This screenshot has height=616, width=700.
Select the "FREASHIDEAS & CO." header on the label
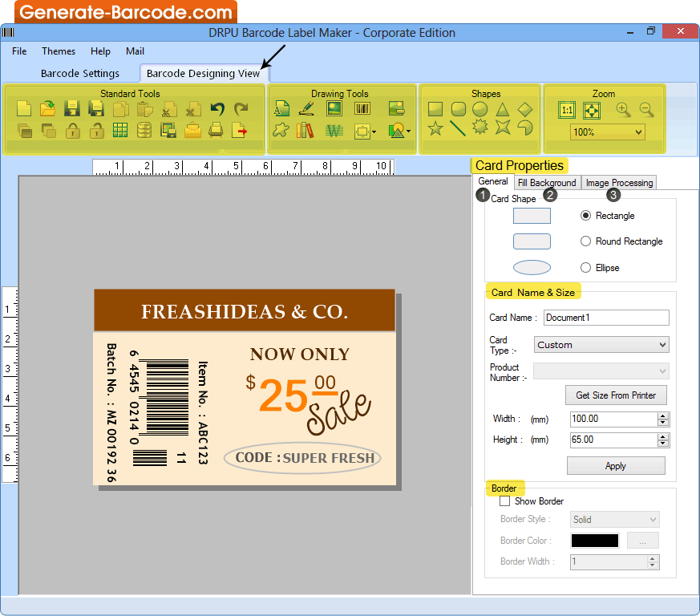tap(245, 311)
